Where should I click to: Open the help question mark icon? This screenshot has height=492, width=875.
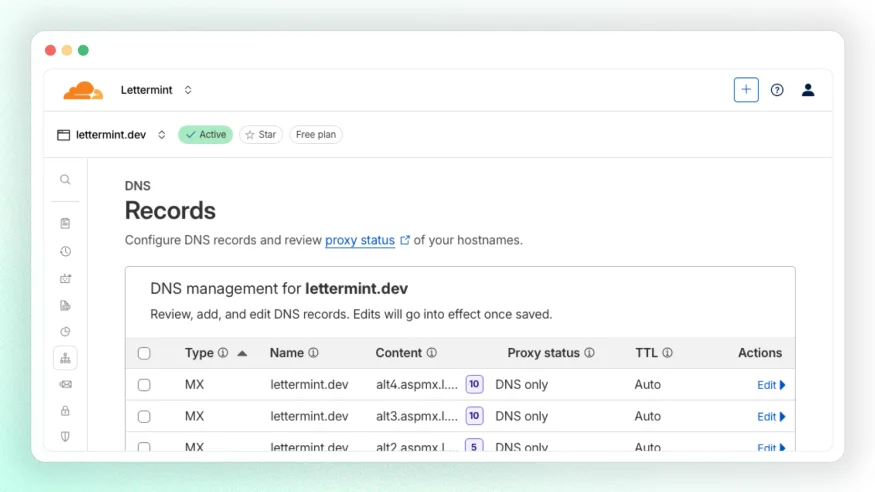point(777,90)
